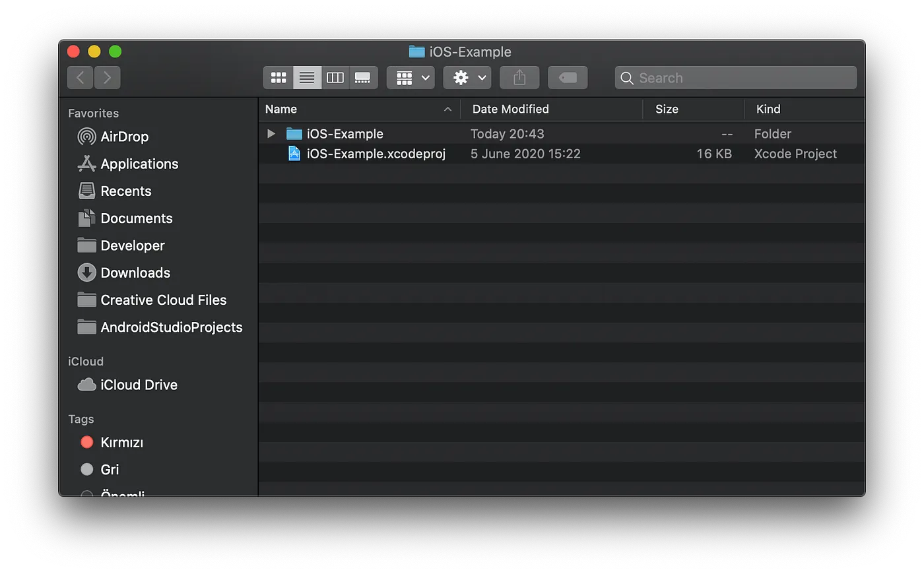The height and width of the screenshot is (574, 924).
Task: Sort by the Kind column header
Action: (805, 110)
